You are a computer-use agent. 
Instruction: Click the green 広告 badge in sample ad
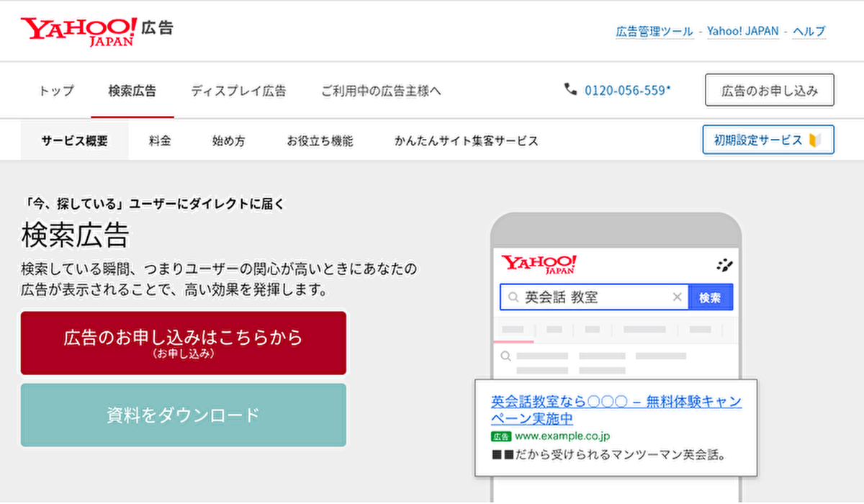click(501, 436)
